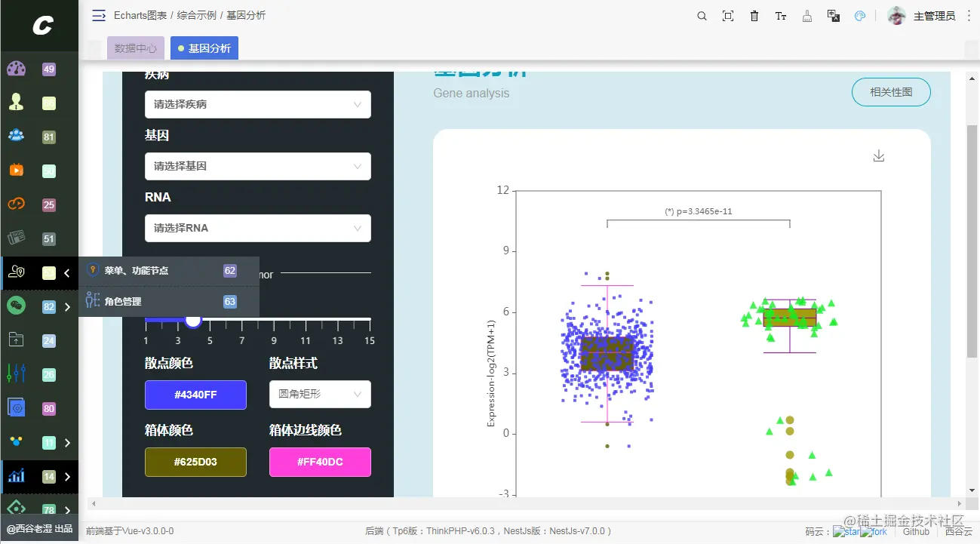
Task: Switch to the 基因分析 tab
Action: click(x=204, y=48)
